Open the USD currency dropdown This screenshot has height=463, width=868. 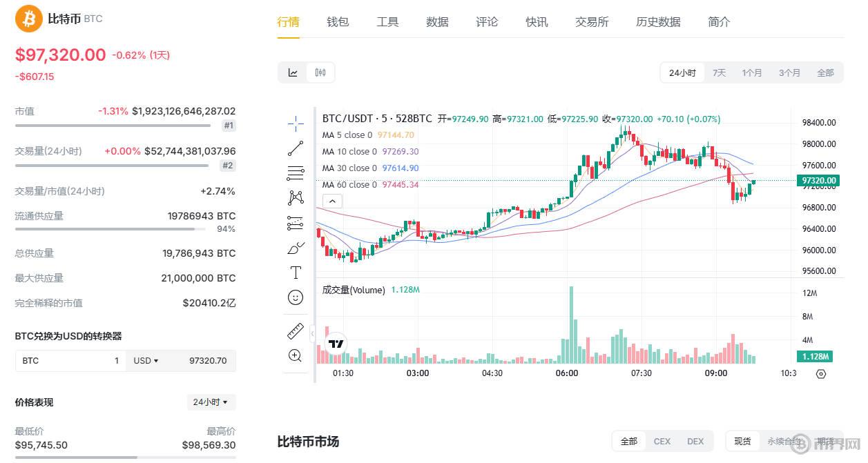point(146,360)
